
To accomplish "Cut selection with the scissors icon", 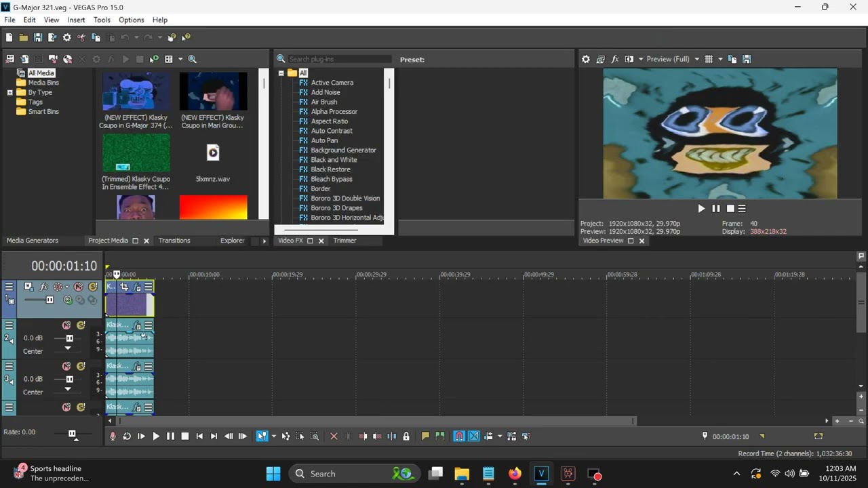I will (81, 38).
